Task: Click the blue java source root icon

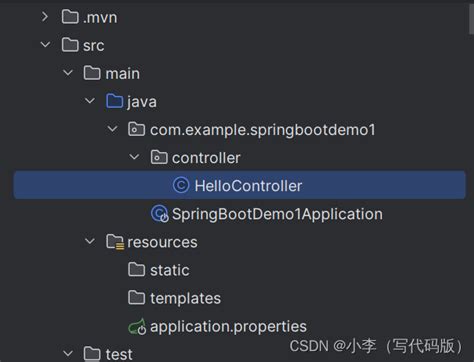Action: point(114,101)
